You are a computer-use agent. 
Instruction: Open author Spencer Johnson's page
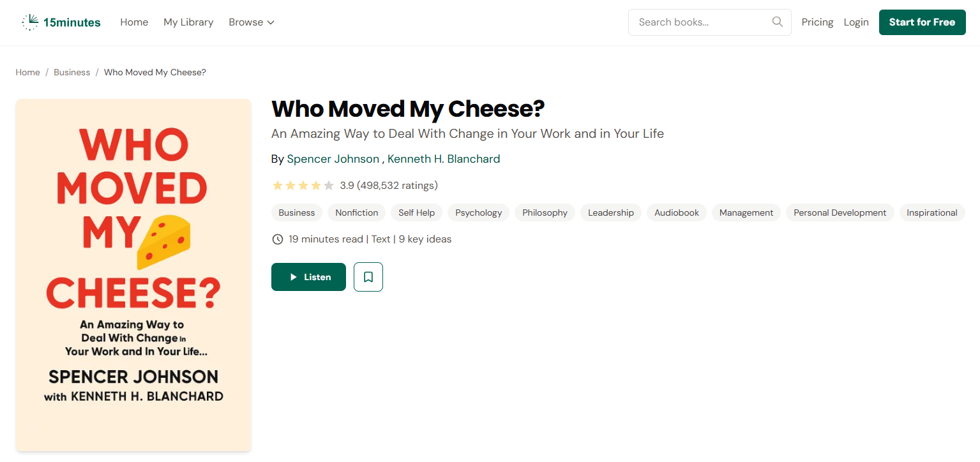click(333, 159)
